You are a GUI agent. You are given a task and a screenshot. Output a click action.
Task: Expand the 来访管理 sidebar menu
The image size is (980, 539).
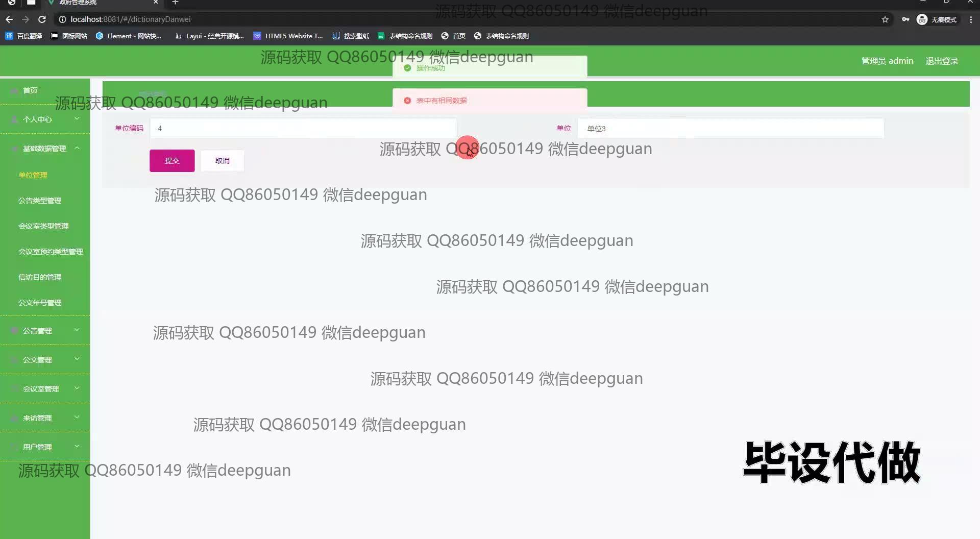point(45,418)
